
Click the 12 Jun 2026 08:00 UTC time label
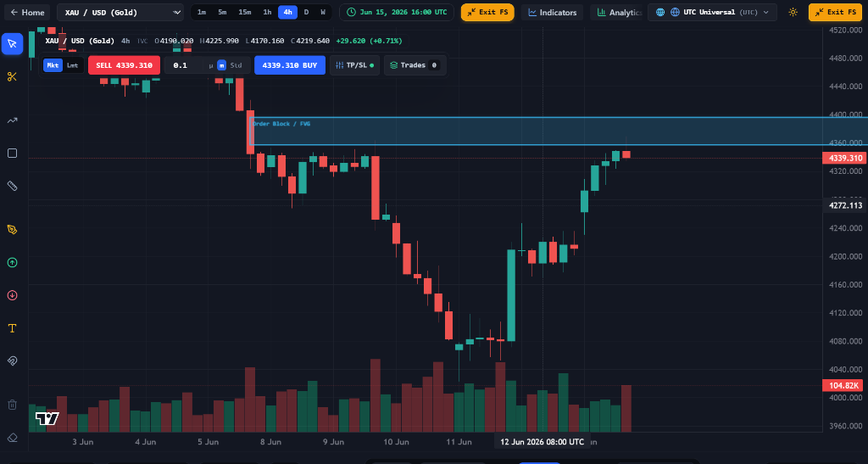point(542,442)
